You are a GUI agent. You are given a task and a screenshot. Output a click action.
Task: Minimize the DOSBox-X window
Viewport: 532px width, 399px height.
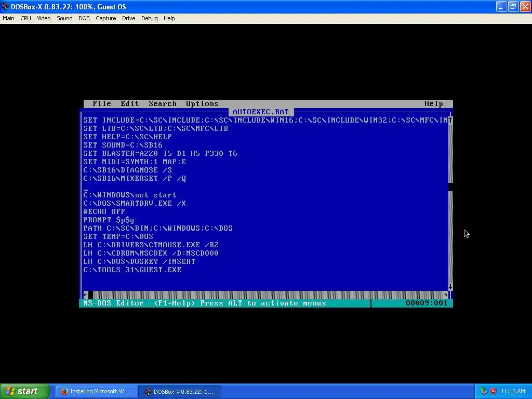coord(501,6)
